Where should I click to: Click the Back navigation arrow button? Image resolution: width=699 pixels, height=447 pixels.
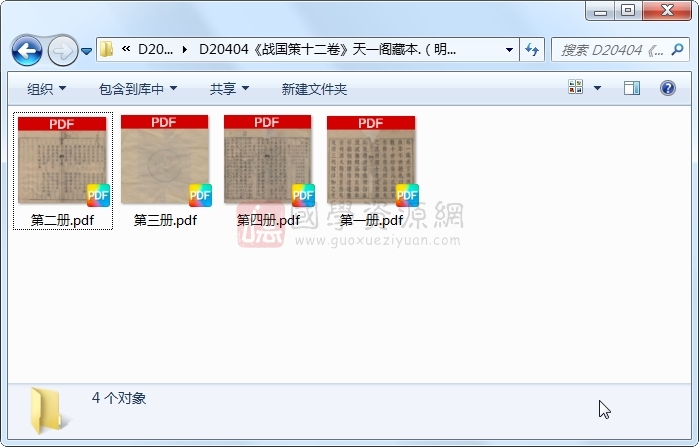(27, 49)
